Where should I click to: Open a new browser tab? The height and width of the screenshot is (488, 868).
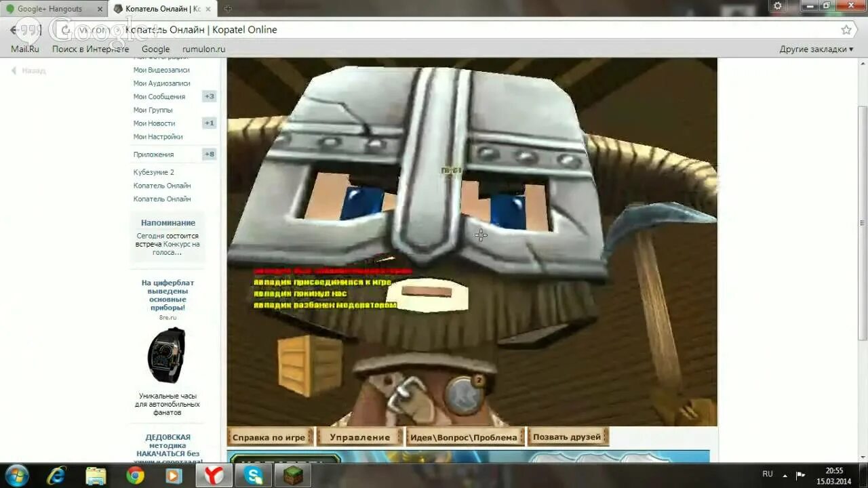(228, 9)
